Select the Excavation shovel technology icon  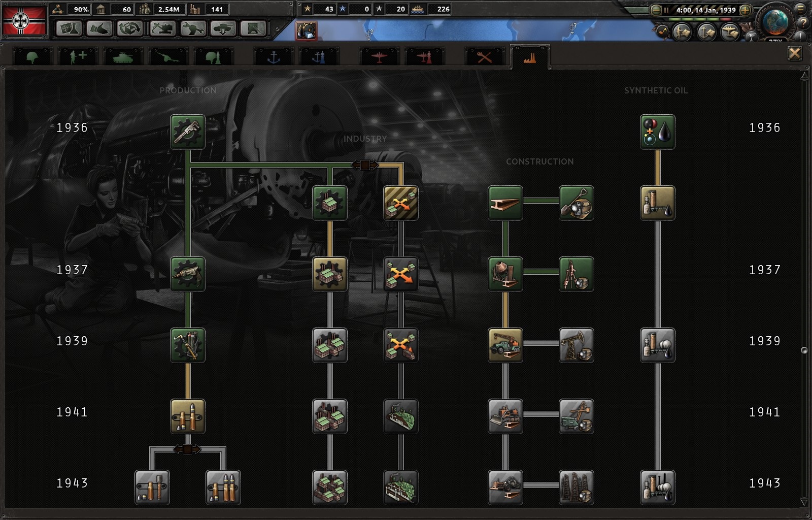click(x=577, y=203)
